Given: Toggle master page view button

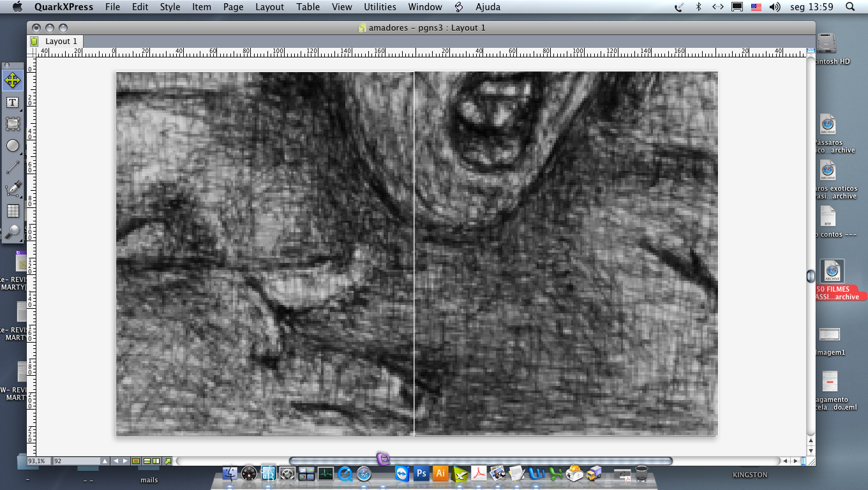Looking at the screenshot, I should (x=136, y=461).
